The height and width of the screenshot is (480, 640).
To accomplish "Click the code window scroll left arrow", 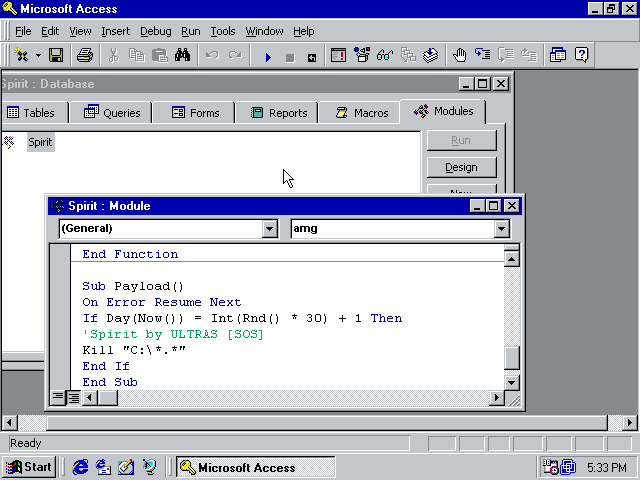I will 90,397.
